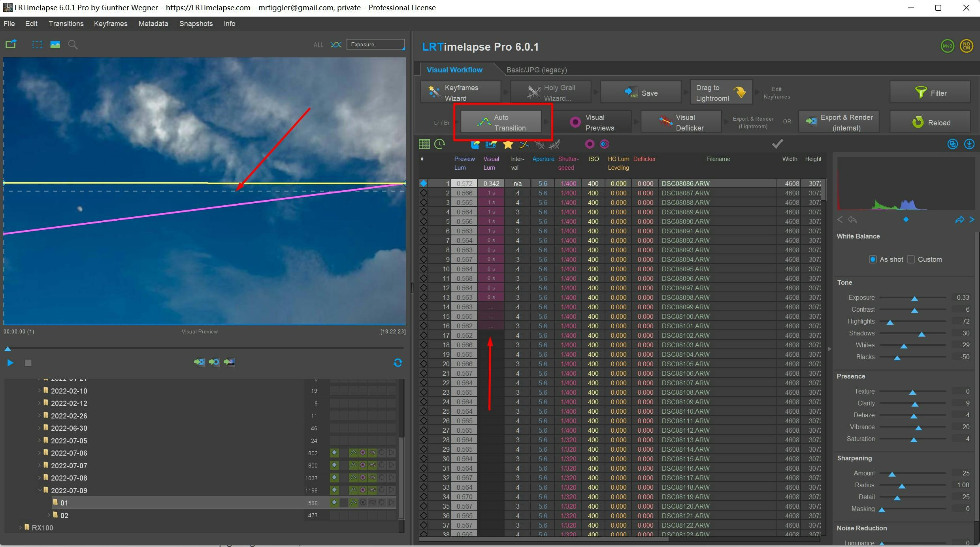Open the Metadata menu
Viewport: 980px width, 547px height.
click(x=153, y=24)
